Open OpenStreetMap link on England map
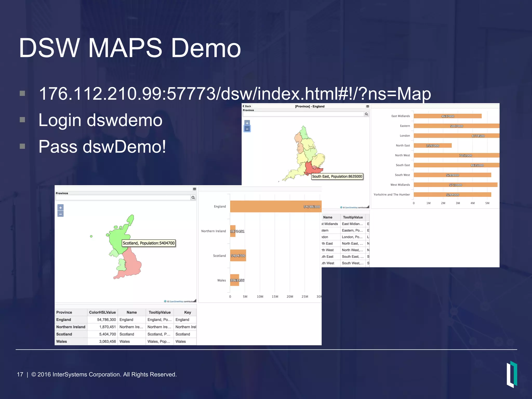 pos(351,208)
